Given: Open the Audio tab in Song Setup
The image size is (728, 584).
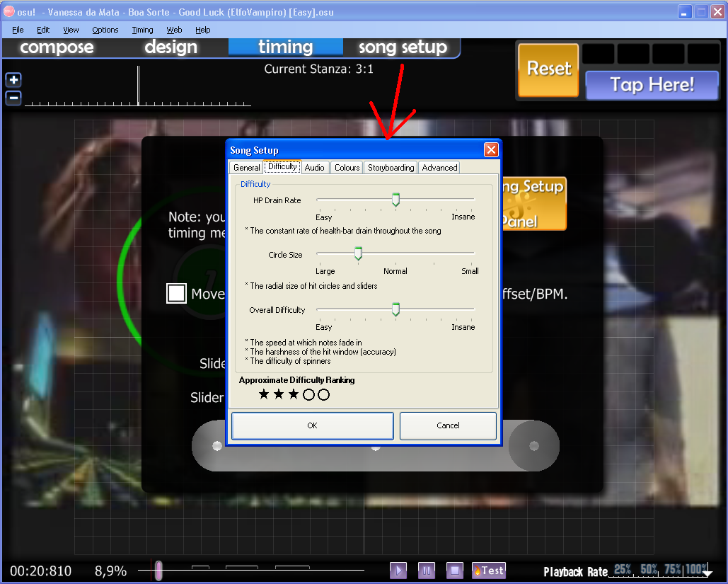Looking at the screenshot, I should pyautogui.click(x=314, y=168).
